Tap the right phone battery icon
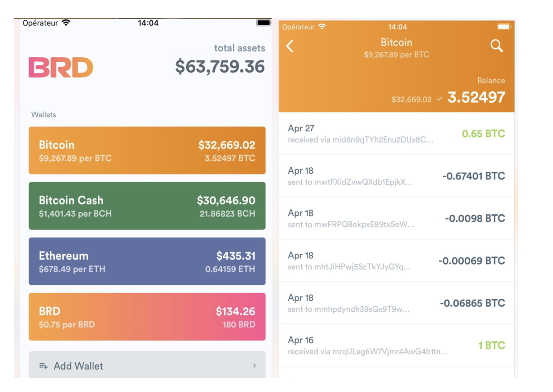This screenshot has width=553, height=392. coord(504,27)
